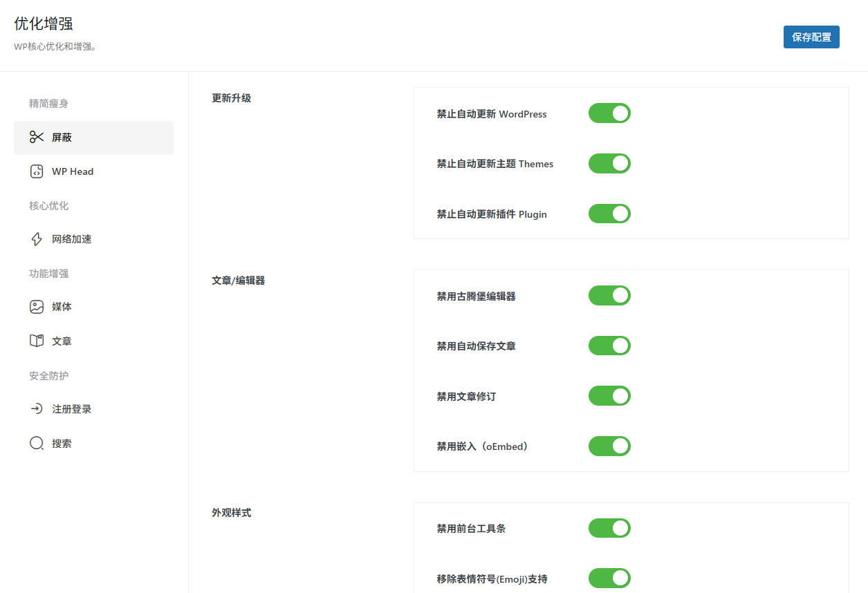The image size is (868, 593).
Task: Open the 网络加速 menu item
Action: (72, 239)
